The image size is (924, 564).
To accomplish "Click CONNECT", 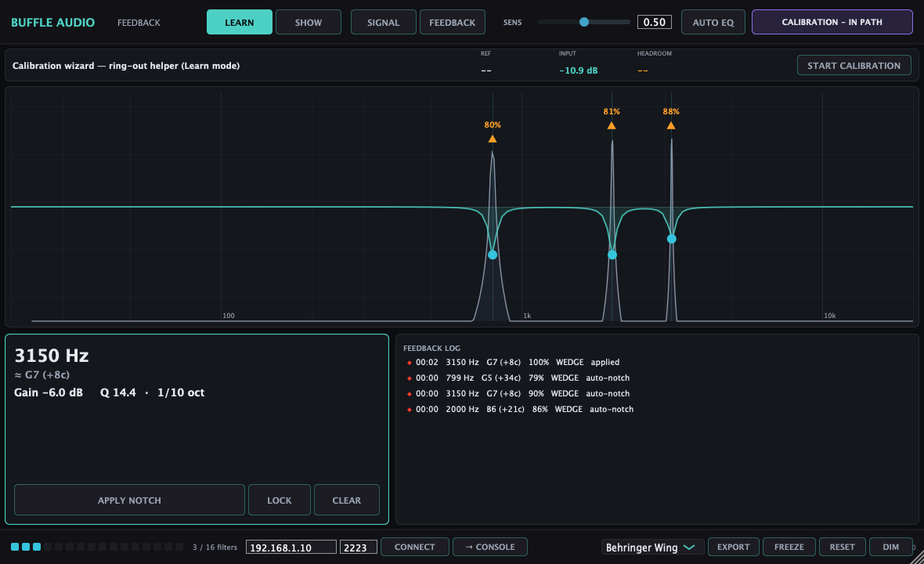I will (414, 547).
